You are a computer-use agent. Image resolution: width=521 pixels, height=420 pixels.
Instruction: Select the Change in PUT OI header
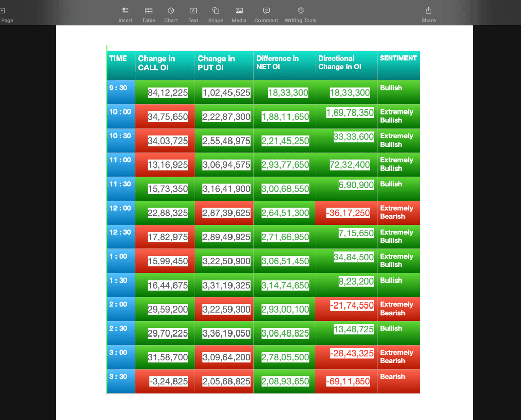point(224,66)
